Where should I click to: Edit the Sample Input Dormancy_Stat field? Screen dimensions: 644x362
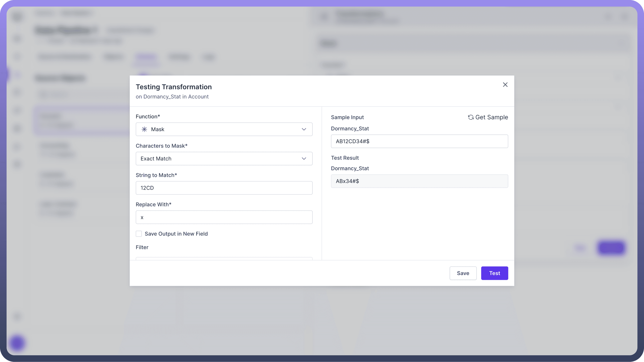point(419,141)
